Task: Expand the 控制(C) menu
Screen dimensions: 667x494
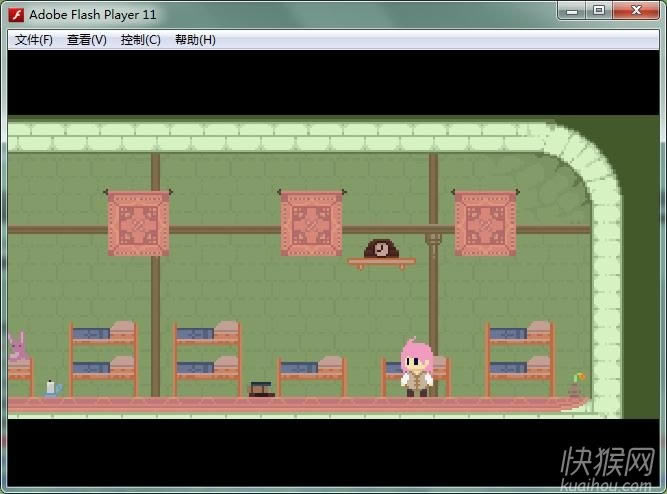Action: click(140, 40)
